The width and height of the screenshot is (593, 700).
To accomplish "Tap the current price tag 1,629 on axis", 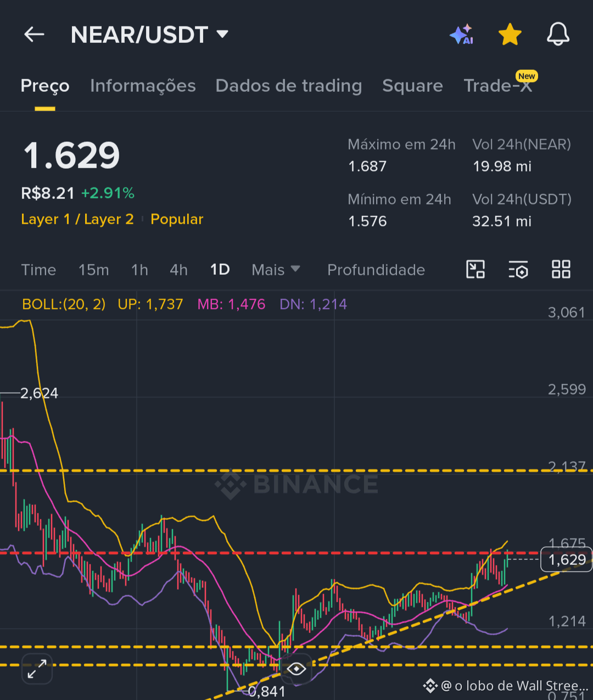I will (567, 559).
